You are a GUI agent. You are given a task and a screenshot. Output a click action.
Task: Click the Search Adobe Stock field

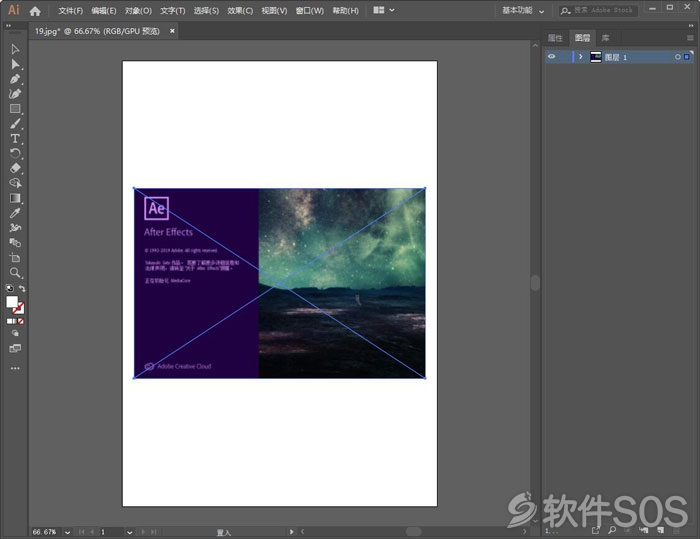598,10
